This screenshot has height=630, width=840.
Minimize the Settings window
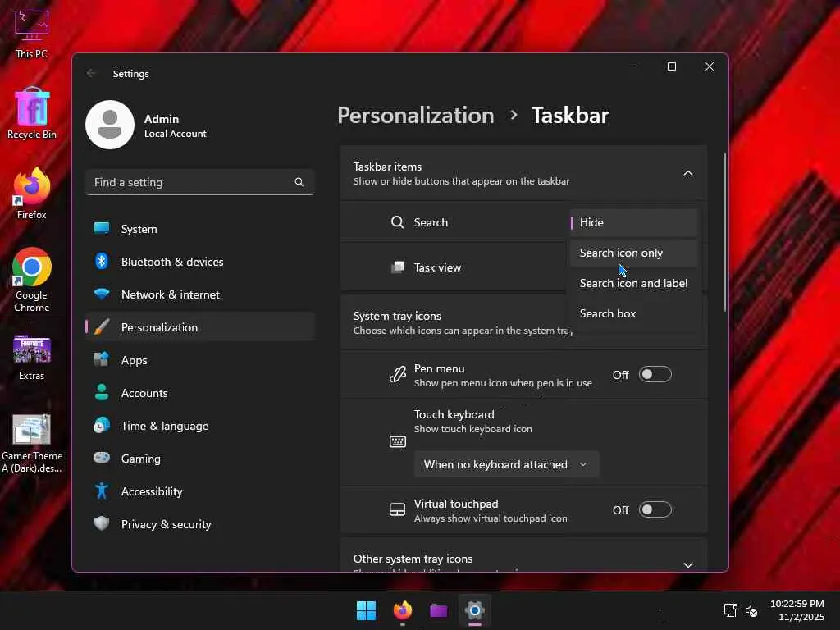point(634,66)
